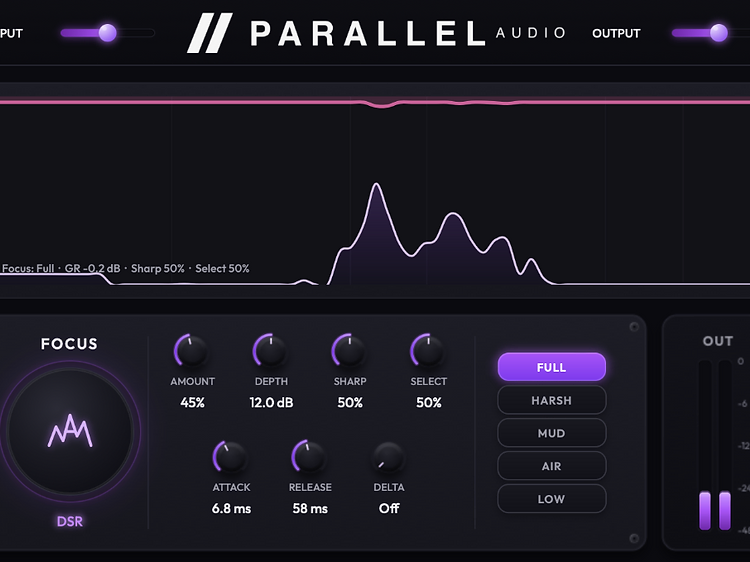Click the Release value 58 ms
Screen dimensions: 750x562
point(310,508)
